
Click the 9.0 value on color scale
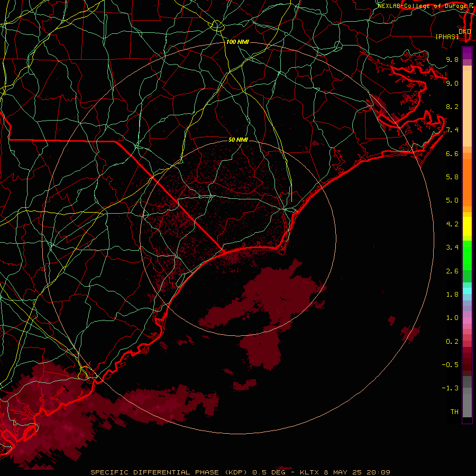452,83
